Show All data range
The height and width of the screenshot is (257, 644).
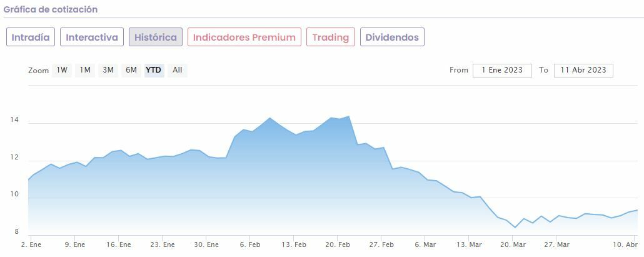pyautogui.click(x=178, y=70)
